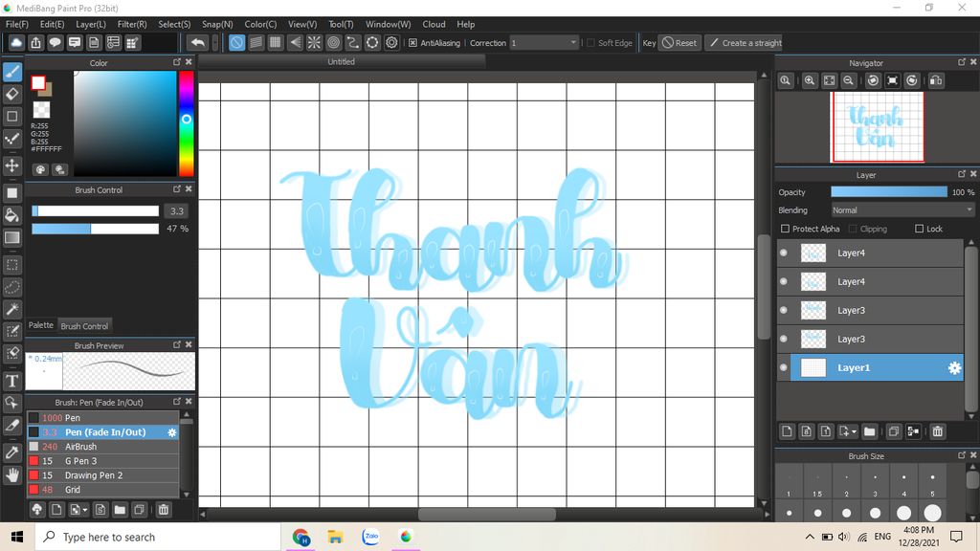This screenshot has height=551, width=980.
Task: Open the File menu
Action: click(x=17, y=24)
